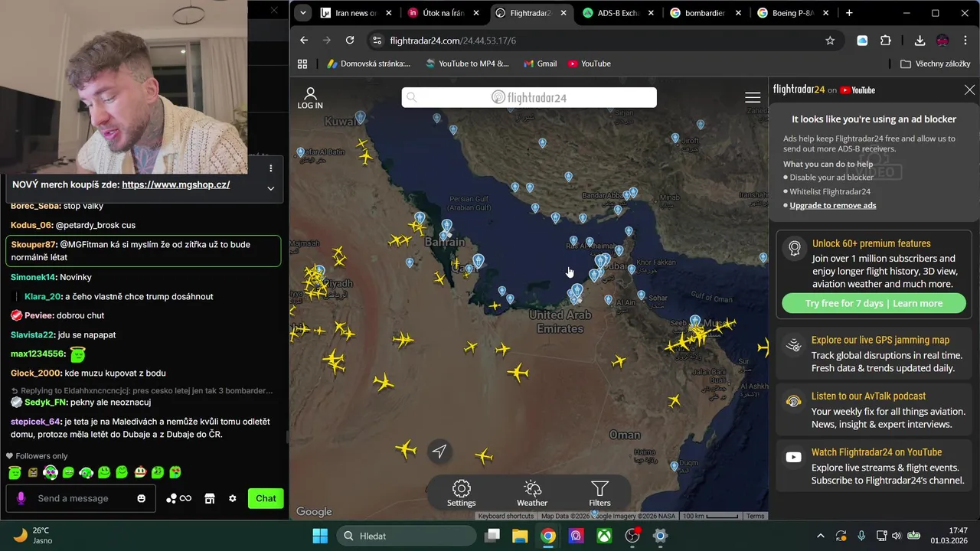
Task: Open Xbox app from taskbar
Action: click(604, 536)
